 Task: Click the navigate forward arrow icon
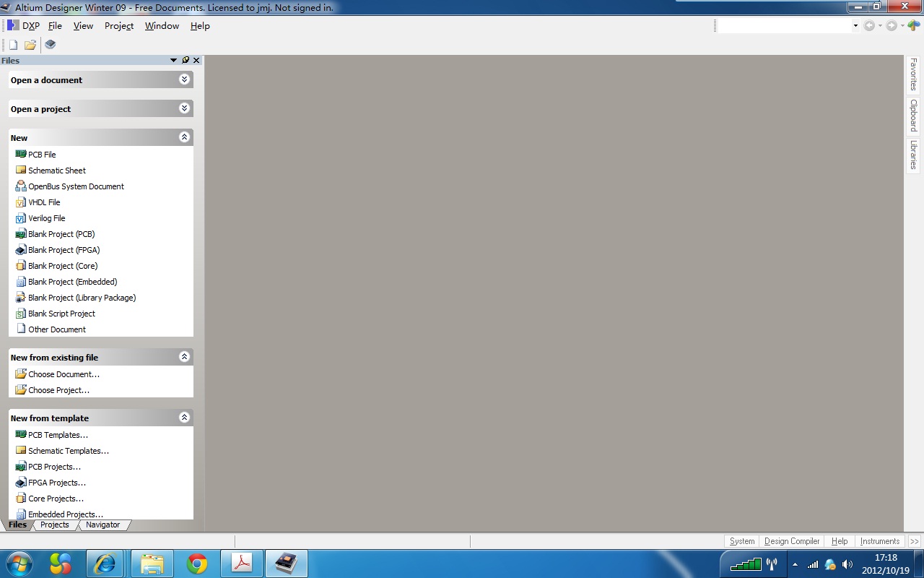[x=892, y=25]
